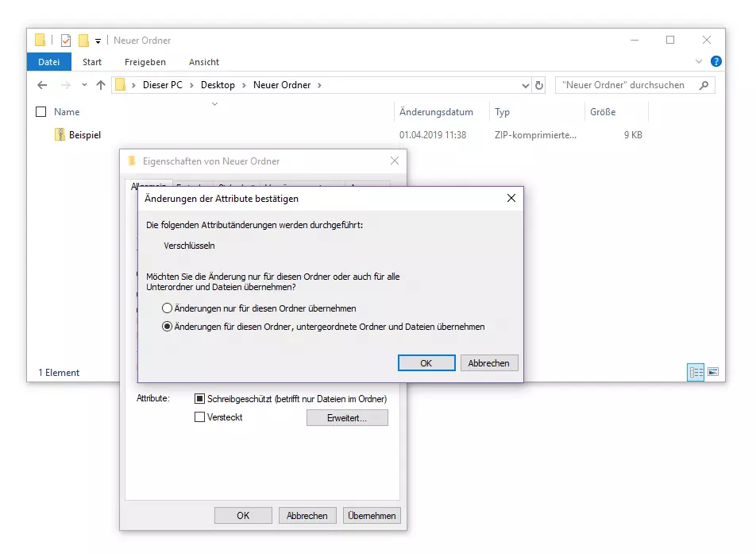Image resolution: width=756 pixels, height=554 pixels.
Task: Toggle the Schreibgeschützt checkbox
Action: pyautogui.click(x=199, y=399)
